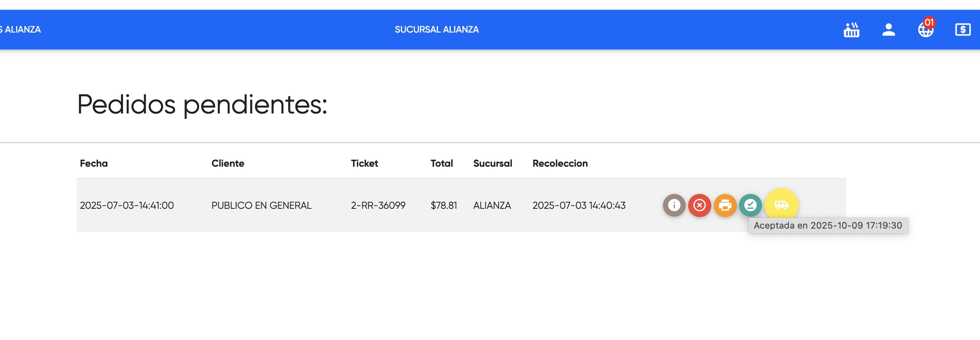Click the Cliente column header
This screenshot has width=980, height=340.
pos(228,163)
